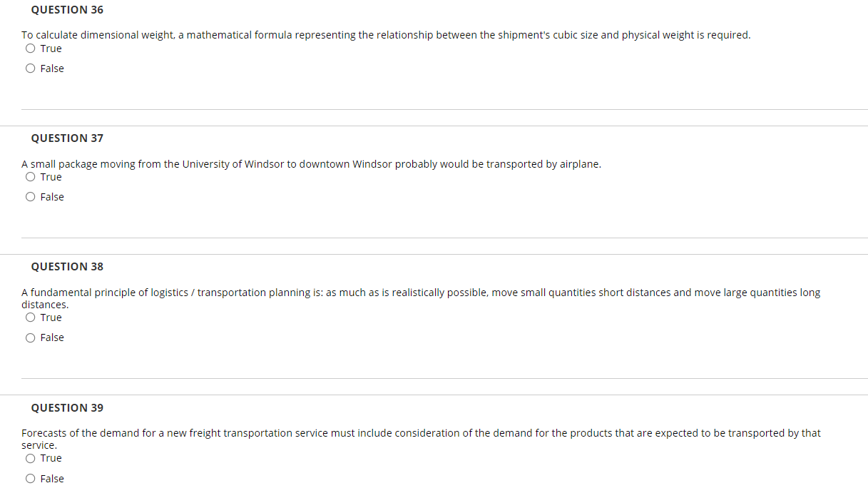Select False for Question 36
Image resolution: width=868 pixels, height=503 pixels.
(30, 68)
